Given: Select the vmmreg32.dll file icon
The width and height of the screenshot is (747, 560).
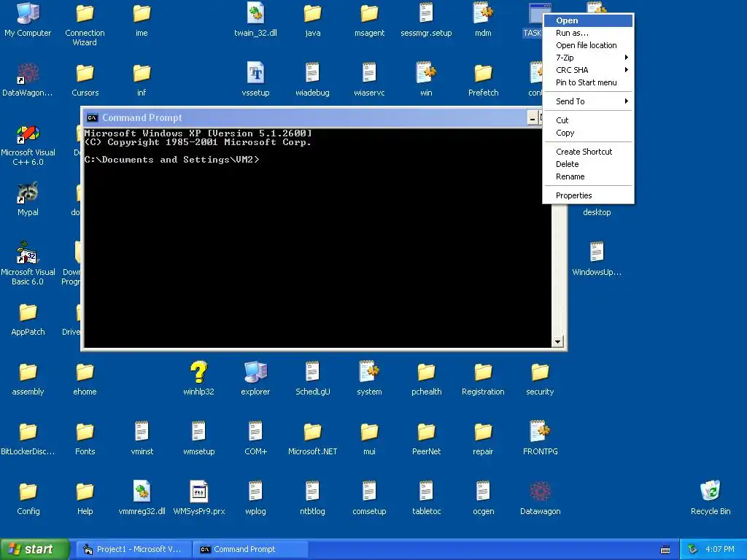Looking at the screenshot, I should coord(142,492).
